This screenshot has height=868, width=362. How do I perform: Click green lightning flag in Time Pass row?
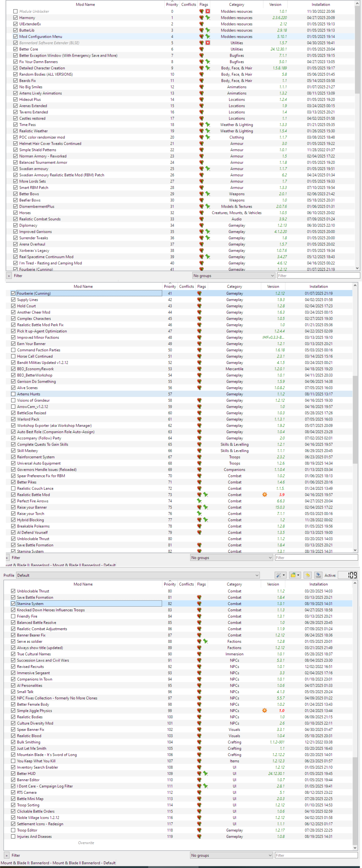[x=208, y=125]
